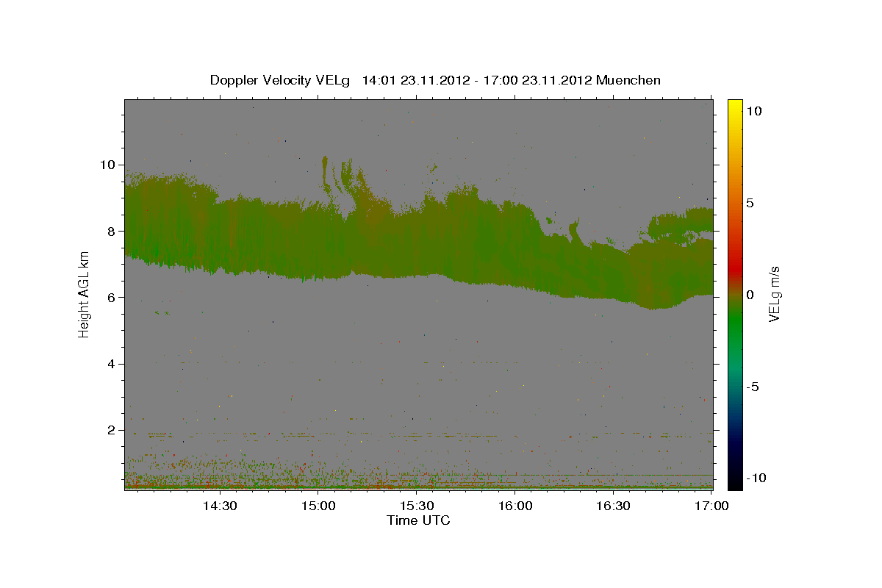This screenshot has height=588, width=882.
Task: Click the dark bottom of the colorbar
Action: (x=735, y=478)
